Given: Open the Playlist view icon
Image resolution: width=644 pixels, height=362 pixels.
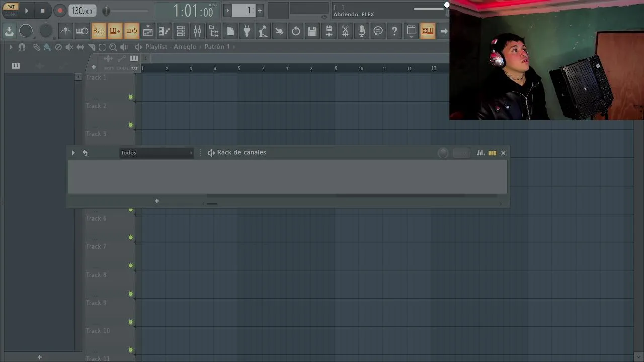Looking at the screenshot, I should [x=148, y=31].
